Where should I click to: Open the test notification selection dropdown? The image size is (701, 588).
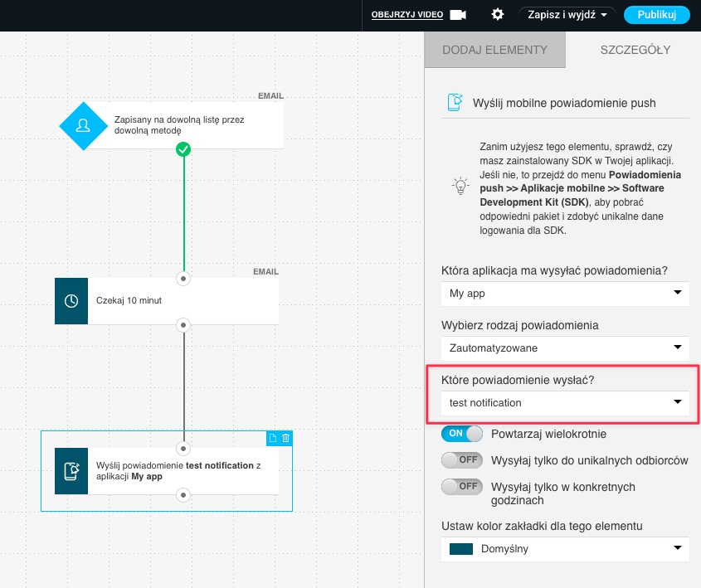(565, 403)
